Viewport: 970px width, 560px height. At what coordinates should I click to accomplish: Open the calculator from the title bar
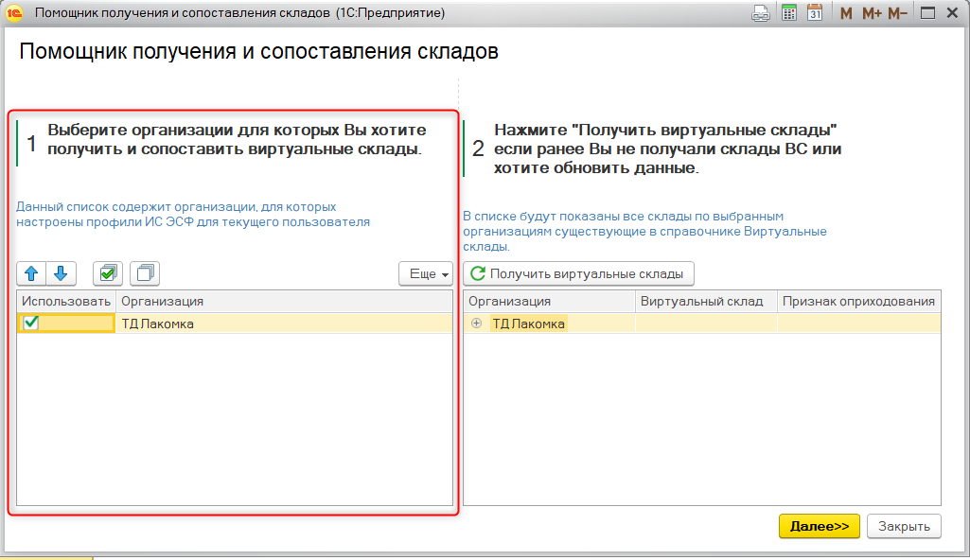789,13
